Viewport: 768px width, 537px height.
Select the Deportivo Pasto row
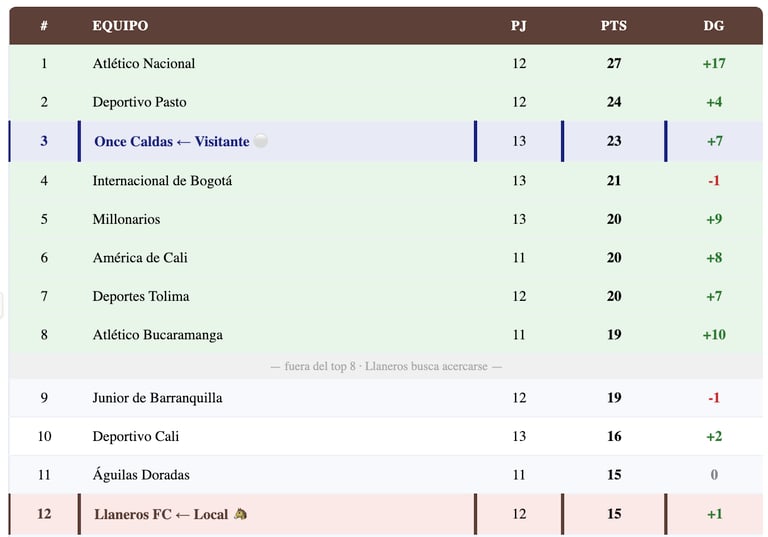coord(139,102)
